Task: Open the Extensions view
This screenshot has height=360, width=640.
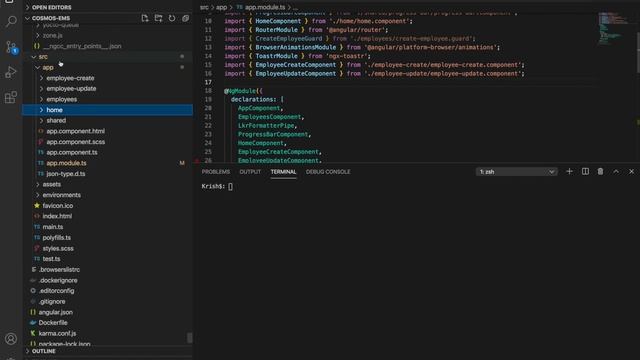Action: point(11,97)
